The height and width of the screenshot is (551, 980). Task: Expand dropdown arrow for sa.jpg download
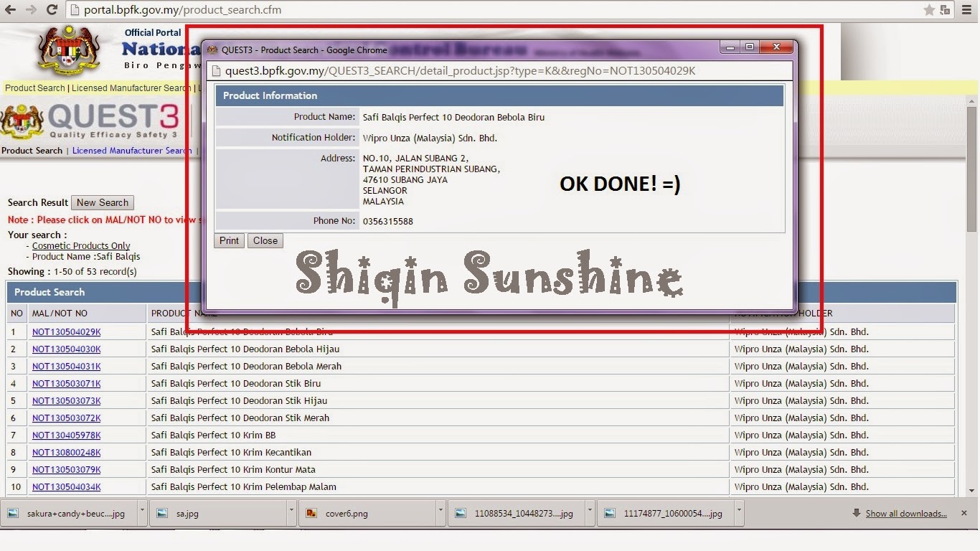pyautogui.click(x=291, y=514)
